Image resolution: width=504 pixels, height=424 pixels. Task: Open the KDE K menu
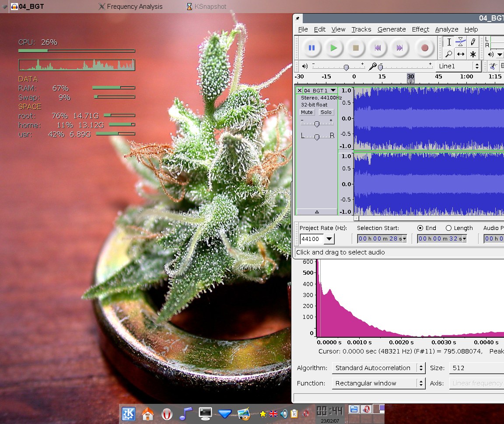(129, 413)
